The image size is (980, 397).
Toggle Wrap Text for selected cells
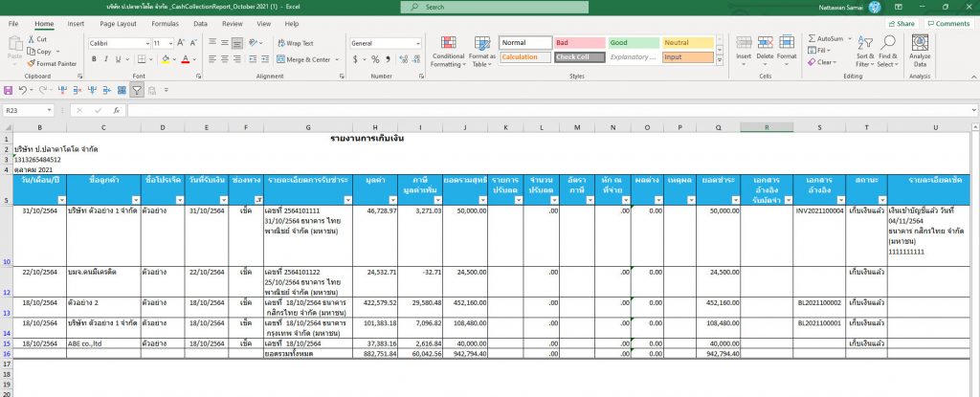pyautogui.click(x=295, y=43)
